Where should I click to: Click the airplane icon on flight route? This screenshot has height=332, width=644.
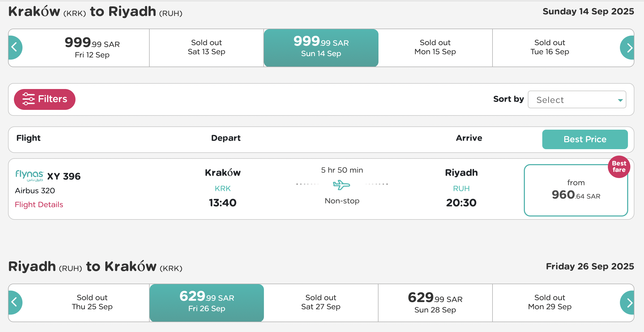(x=342, y=184)
